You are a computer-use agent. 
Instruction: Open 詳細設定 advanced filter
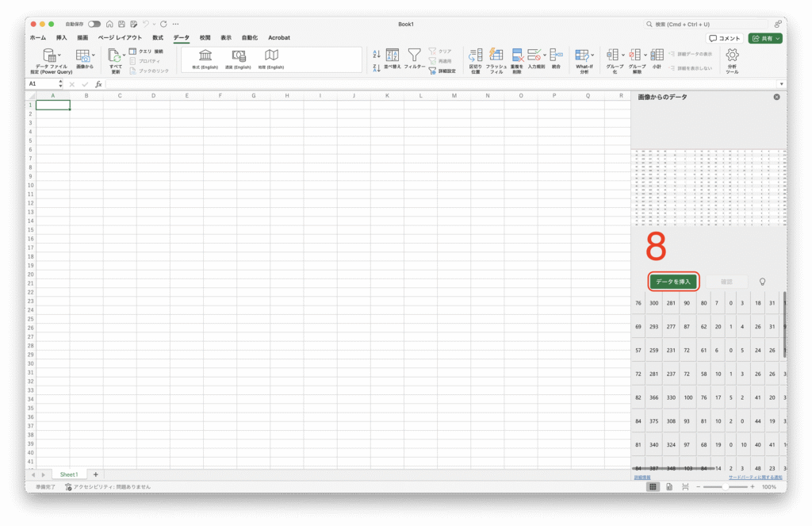[442, 71]
